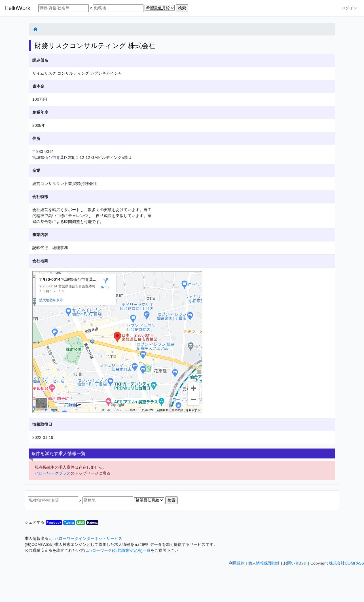Zoom in the map with plus button
This screenshot has width=364, height=602.
[193, 388]
